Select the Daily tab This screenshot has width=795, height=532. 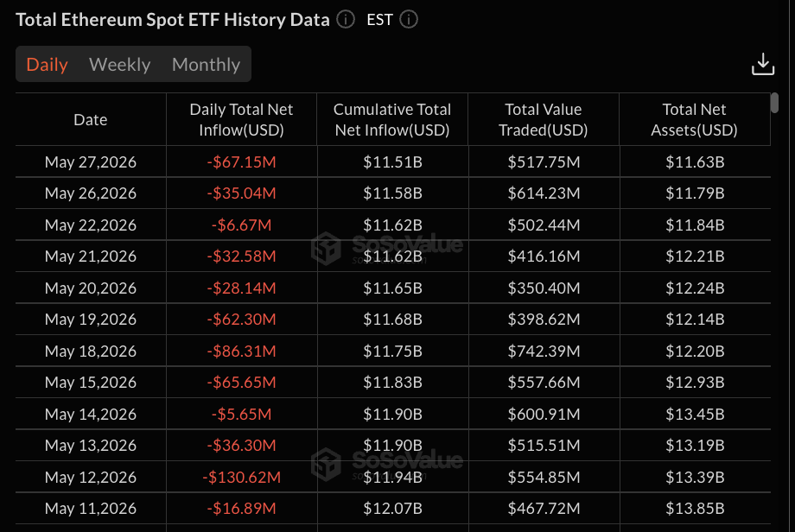pyautogui.click(x=48, y=65)
